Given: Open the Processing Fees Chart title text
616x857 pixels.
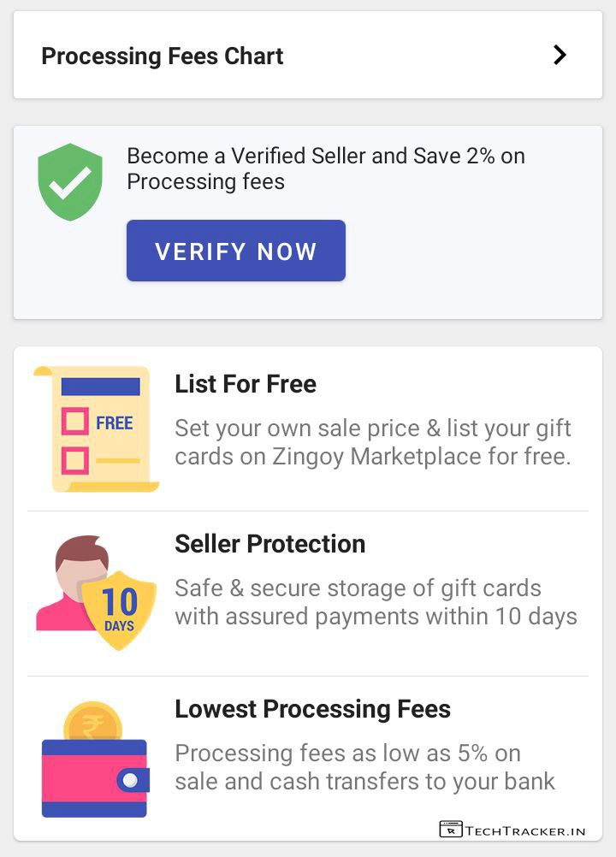Looking at the screenshot, I should [163, 56].
